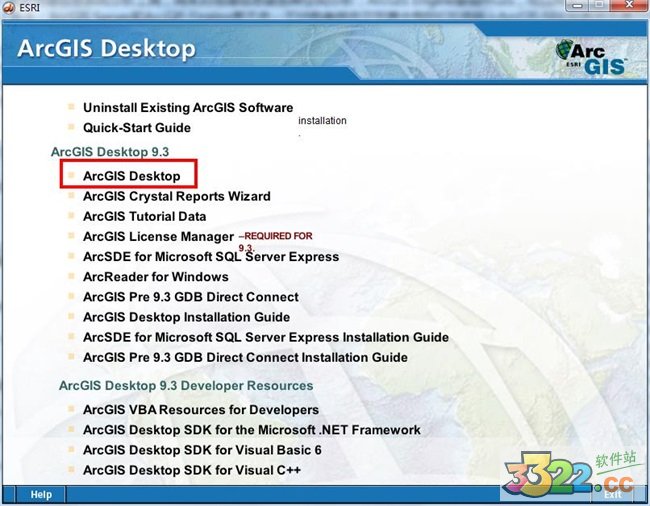Viewport: 650px width, 506px height.
Task: Select ArcGIS Pre 9.3 GDB Direct Connect
Action: coord(191,297)
